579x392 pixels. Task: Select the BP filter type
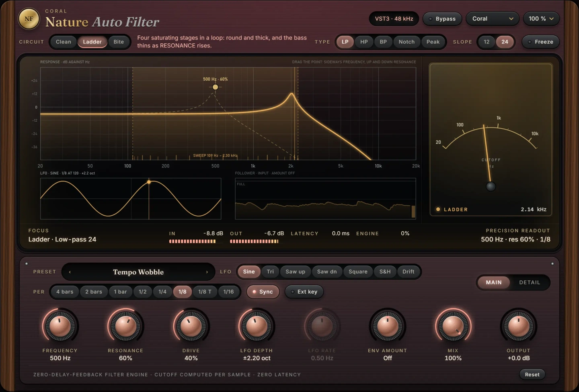[383, 42]
